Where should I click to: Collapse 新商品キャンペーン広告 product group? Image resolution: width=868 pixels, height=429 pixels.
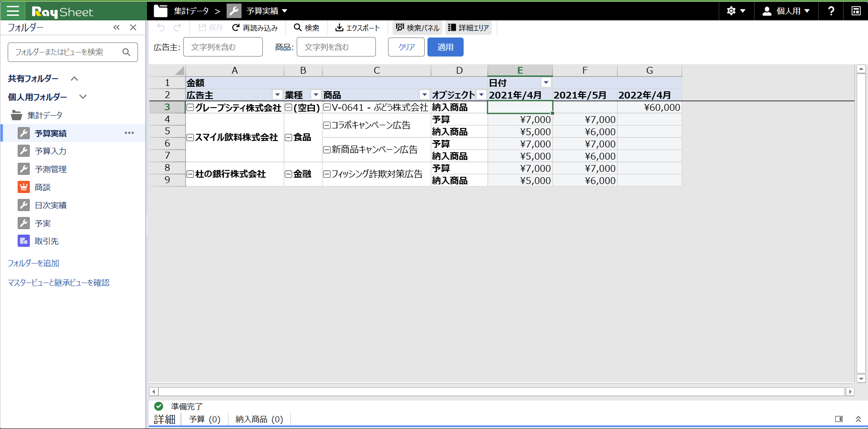coord(327,150)
